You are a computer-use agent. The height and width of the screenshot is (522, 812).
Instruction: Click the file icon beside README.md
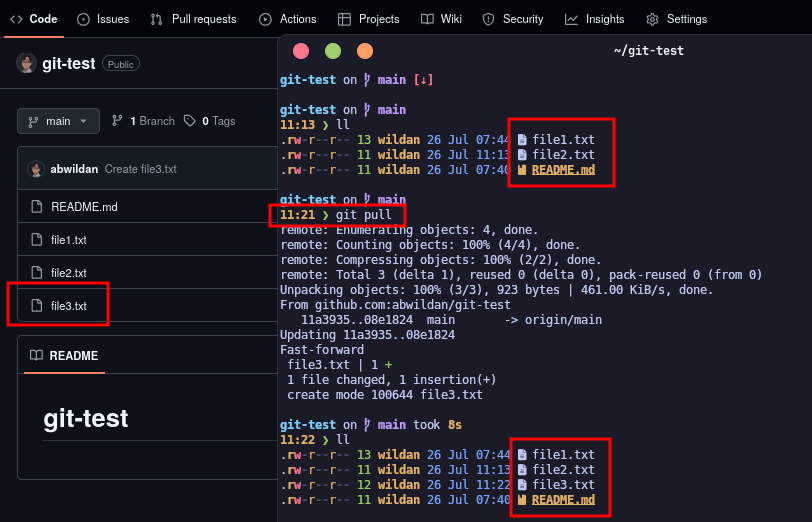(x=37, y=207)
